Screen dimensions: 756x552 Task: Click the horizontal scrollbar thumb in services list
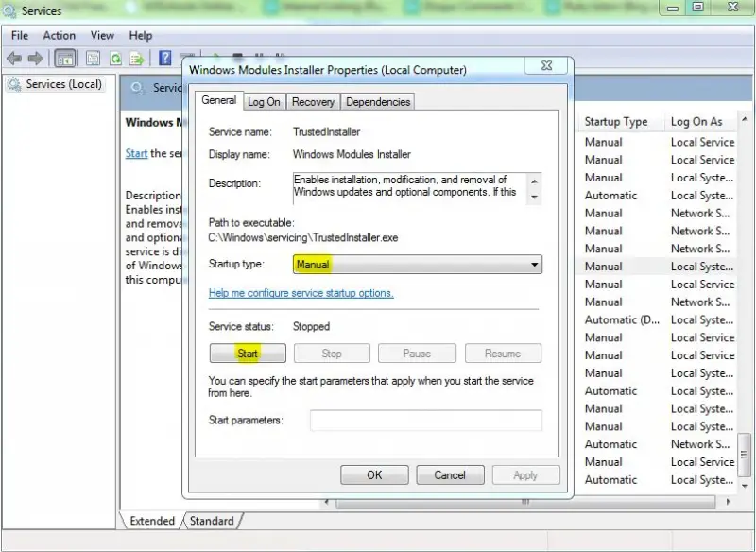525,502
